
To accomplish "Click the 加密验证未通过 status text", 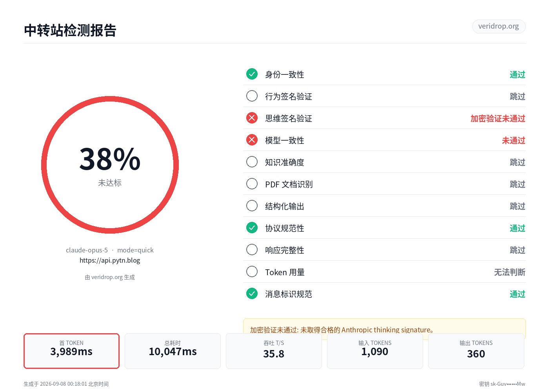I will click(498, 118).
